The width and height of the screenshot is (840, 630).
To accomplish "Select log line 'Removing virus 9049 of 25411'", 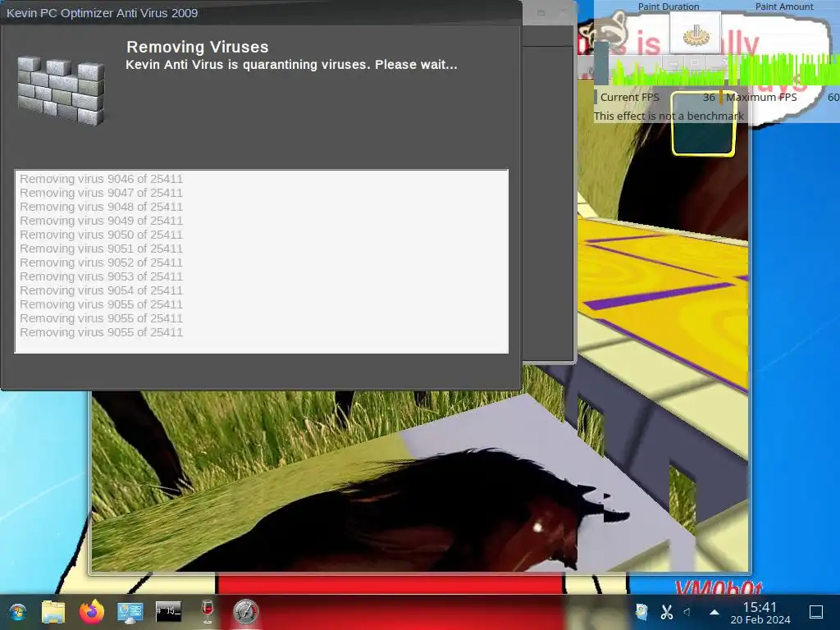I will (101, 221).
